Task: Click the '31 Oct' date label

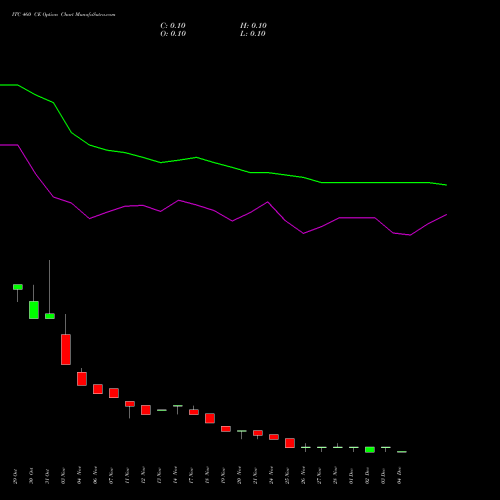Action: coord(47,476)
